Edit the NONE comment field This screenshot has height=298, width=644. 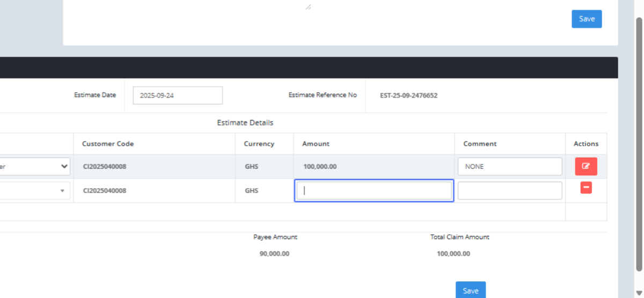[x=509, y=167]
